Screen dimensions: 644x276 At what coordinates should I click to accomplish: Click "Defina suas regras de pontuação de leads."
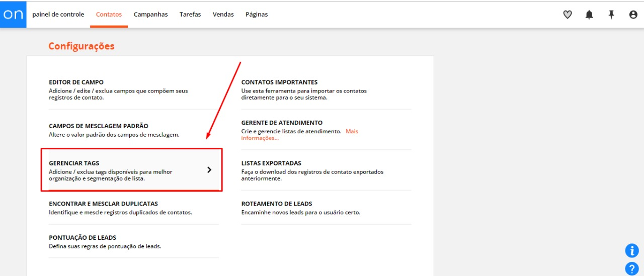click(105, 246)
